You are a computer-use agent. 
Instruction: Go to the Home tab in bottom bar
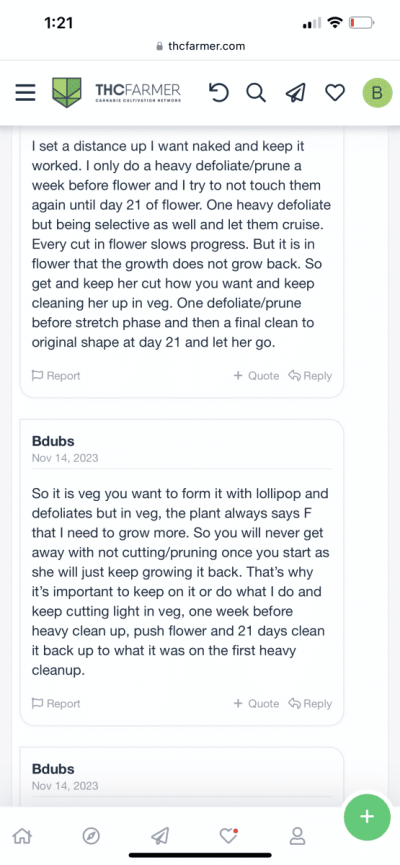[x=22, y=836]
